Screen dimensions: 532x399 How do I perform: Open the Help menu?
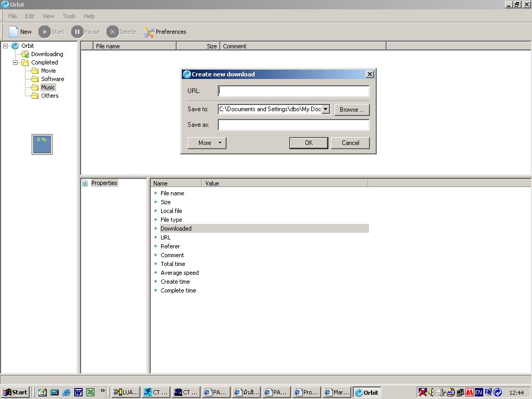pos(89,16)
